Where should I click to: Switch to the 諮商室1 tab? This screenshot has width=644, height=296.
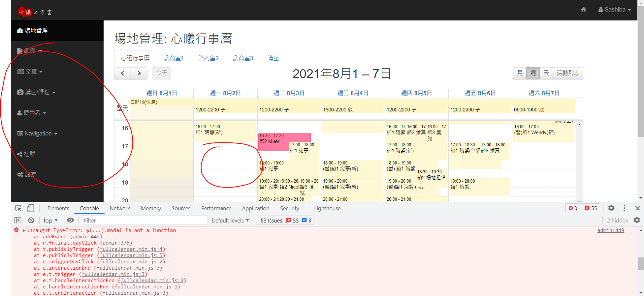(x=174, y=58)
